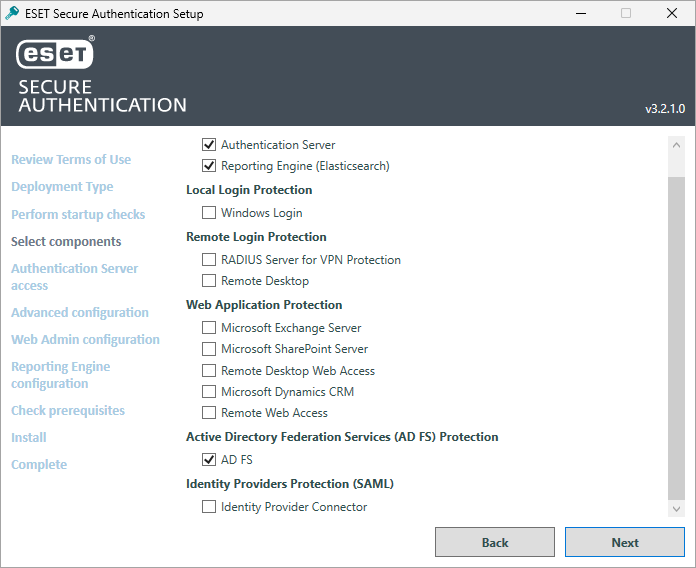
Task: Uncheck the AD FS component
Action: pos(209,460)
